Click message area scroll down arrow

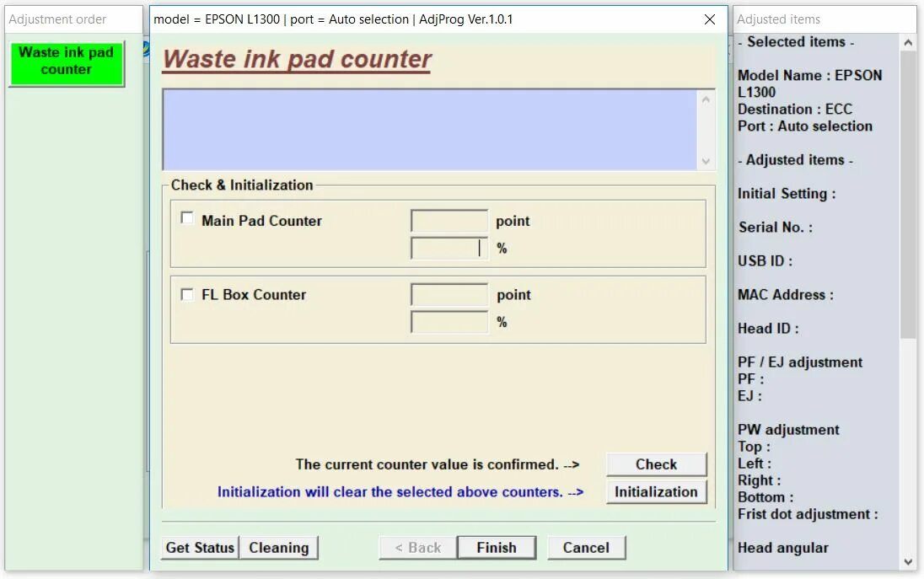(706, 161)
